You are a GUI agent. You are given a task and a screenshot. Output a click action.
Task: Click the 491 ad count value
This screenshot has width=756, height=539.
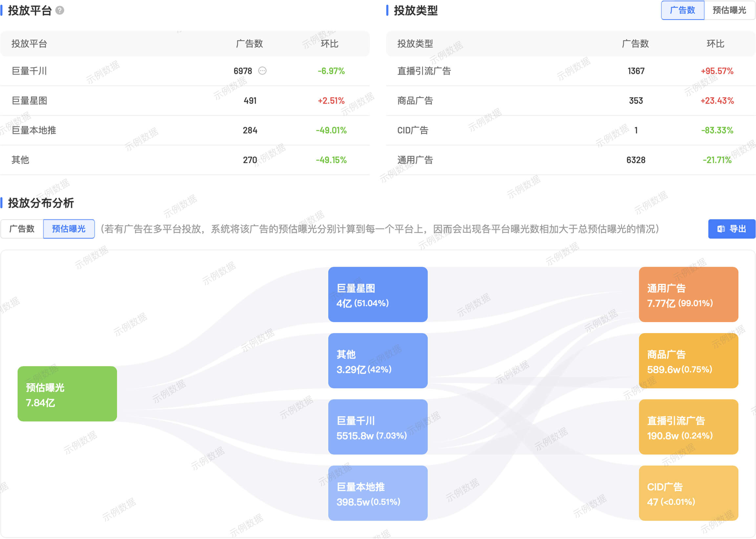pyautogui.click(x=250, y=101)
